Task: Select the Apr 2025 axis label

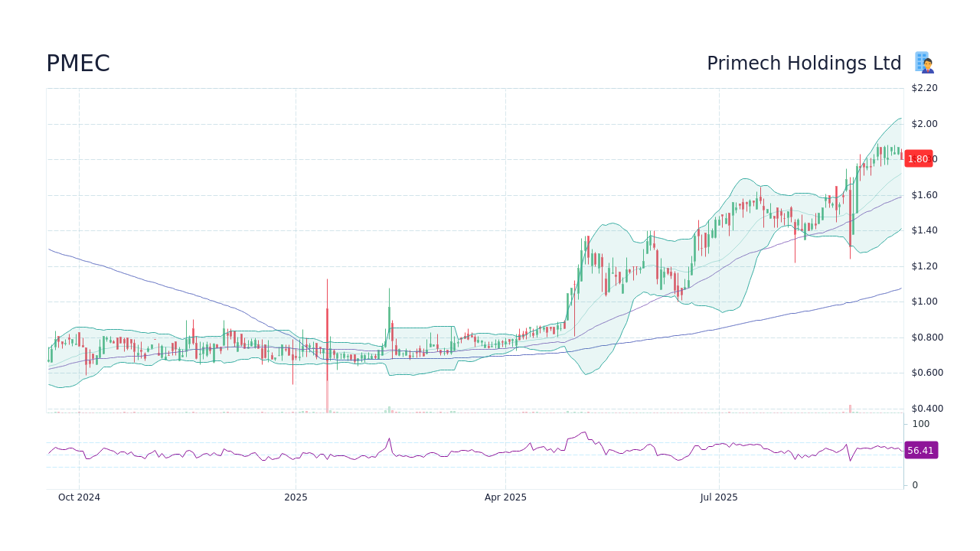Action: click(x=505, y=497)
